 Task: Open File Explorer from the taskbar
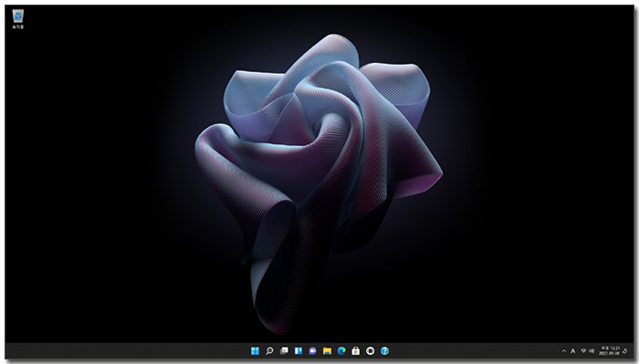327,350
